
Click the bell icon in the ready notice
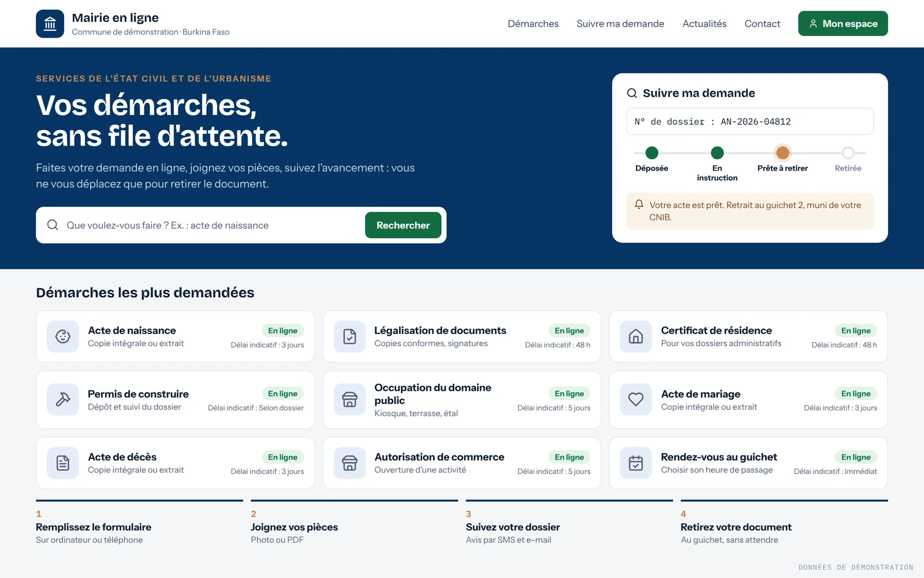point(639,205)
